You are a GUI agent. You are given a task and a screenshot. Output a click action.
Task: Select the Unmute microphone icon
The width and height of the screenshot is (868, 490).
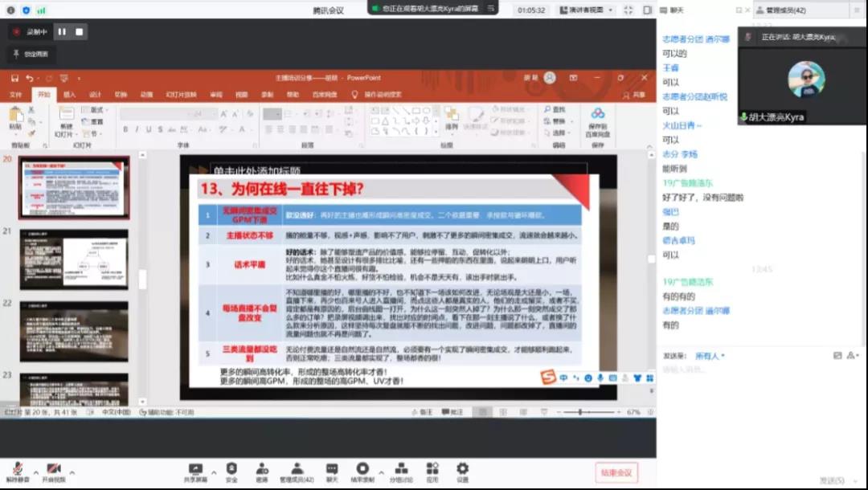tap(18, 470)
